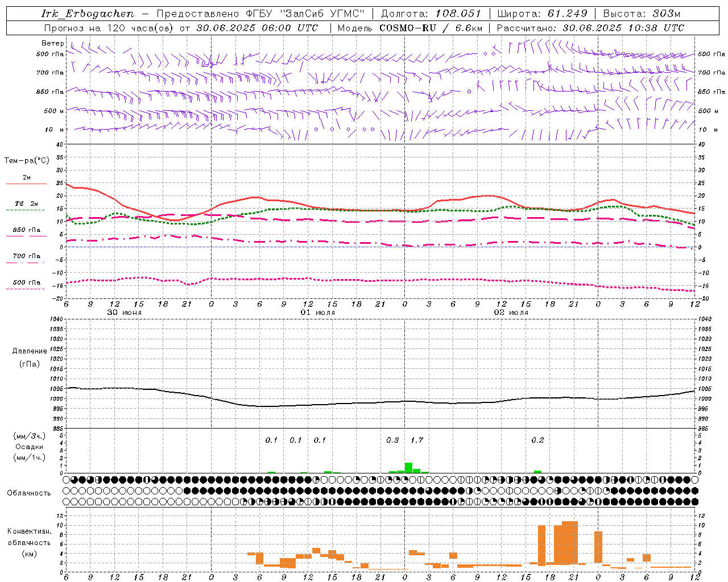Select the text ФГБУ "ЗапСиб УГМС"
The height and width of the screenshot is (582, 728).
(305, 14)
